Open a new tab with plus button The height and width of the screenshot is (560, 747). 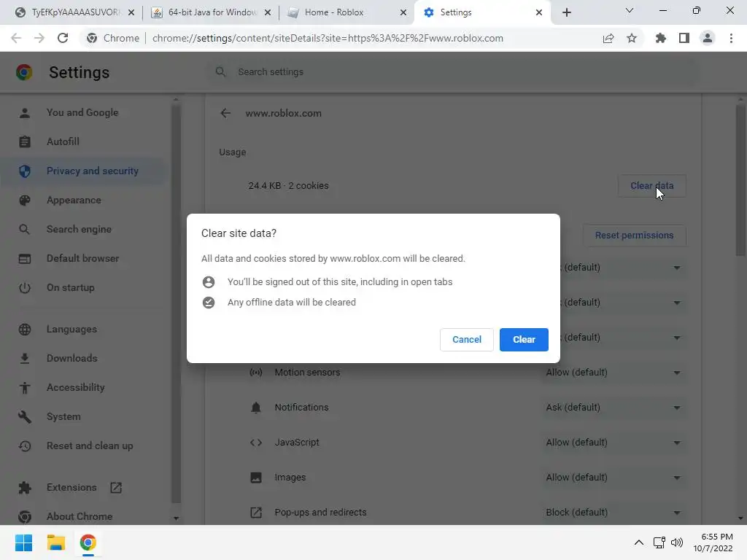coord(566,12)
